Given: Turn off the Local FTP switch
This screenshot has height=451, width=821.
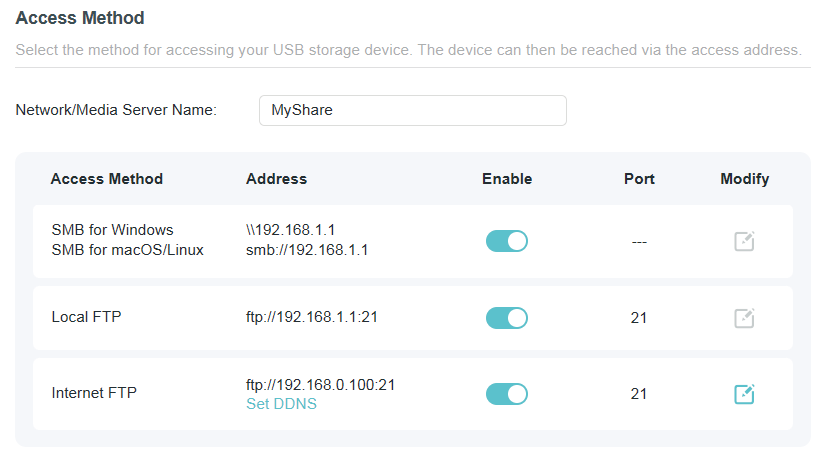Looking at the screenshot, I should pos(506,318).
